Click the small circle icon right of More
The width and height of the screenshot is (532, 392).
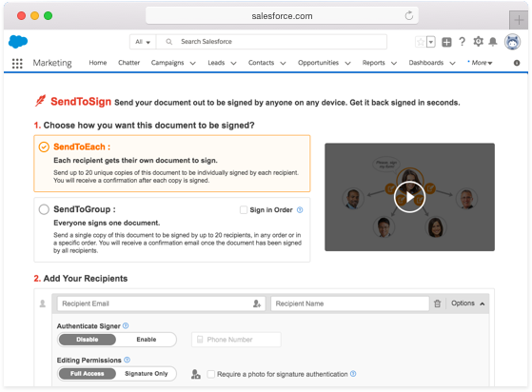pyautogui.click(x=517, y=63)
